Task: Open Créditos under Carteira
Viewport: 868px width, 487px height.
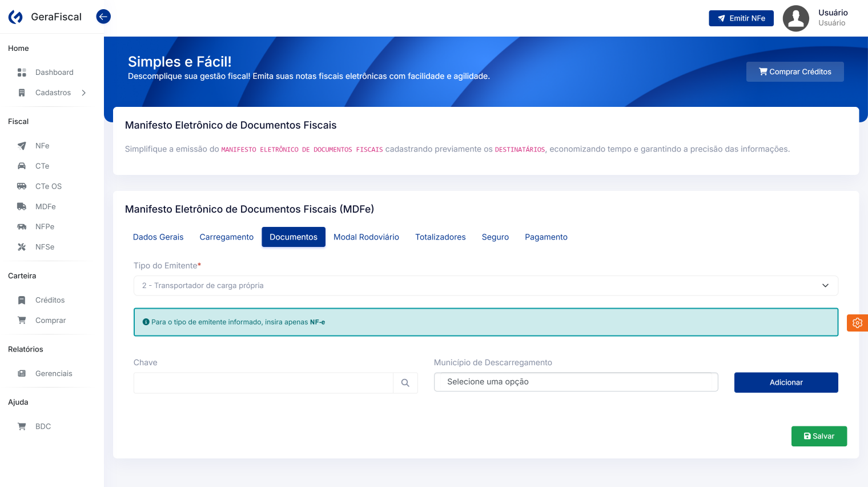Action: 51,300
